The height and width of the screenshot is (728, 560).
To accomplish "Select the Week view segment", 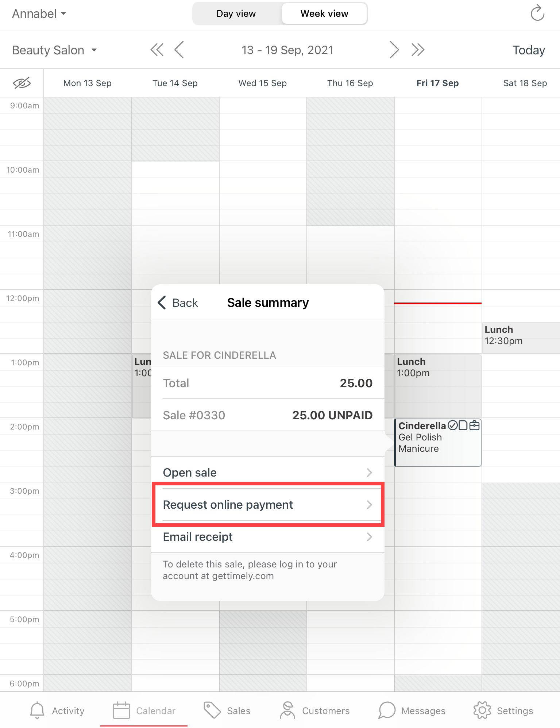I will click(x=324, y=14).
